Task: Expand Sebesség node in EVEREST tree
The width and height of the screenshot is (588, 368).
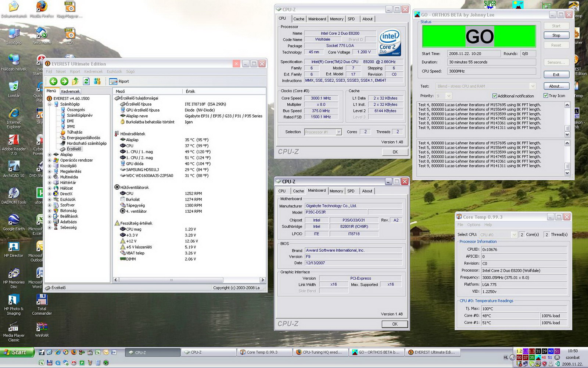Action: [x=50, y=227]
